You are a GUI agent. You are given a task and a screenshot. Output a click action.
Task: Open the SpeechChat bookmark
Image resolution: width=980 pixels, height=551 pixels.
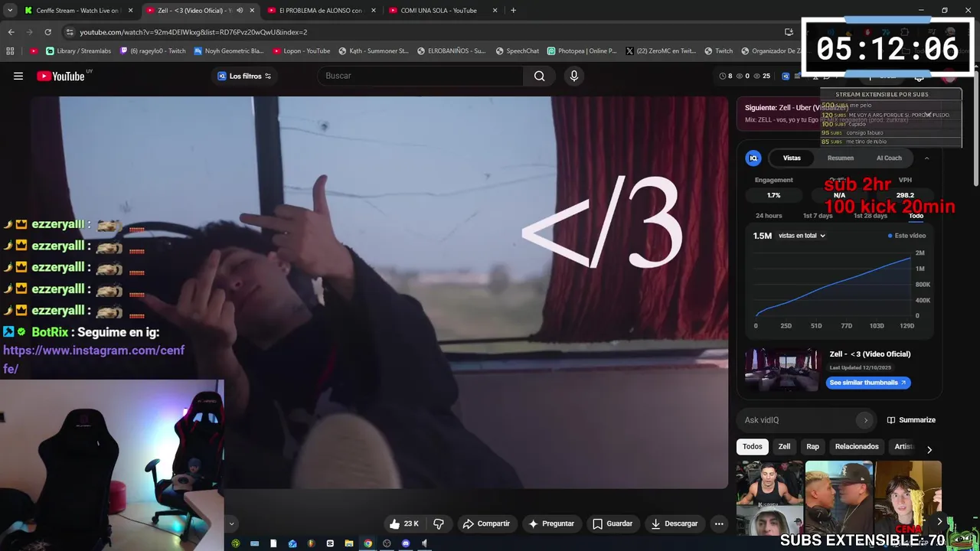coord(517,51)
